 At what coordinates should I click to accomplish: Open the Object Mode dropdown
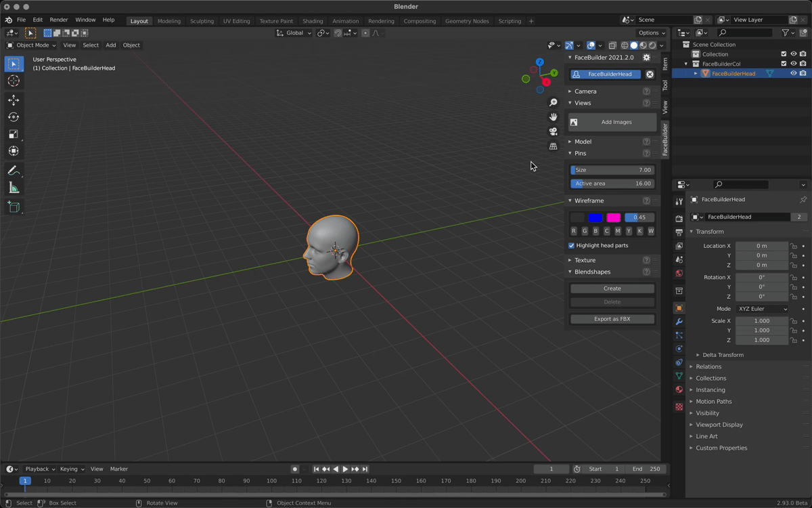click(x=31, y=45)
